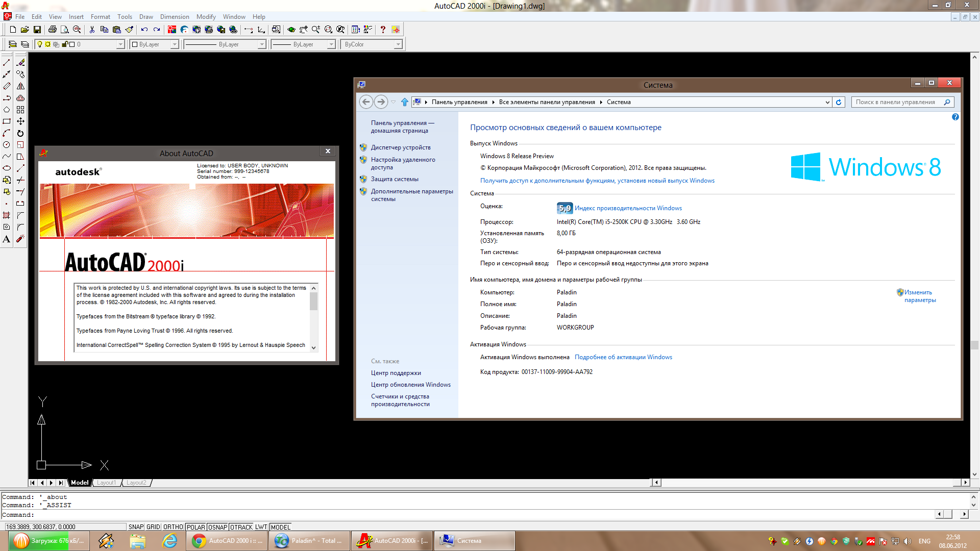Expand the address bar history dropdown in the Система window

point(827,102)
